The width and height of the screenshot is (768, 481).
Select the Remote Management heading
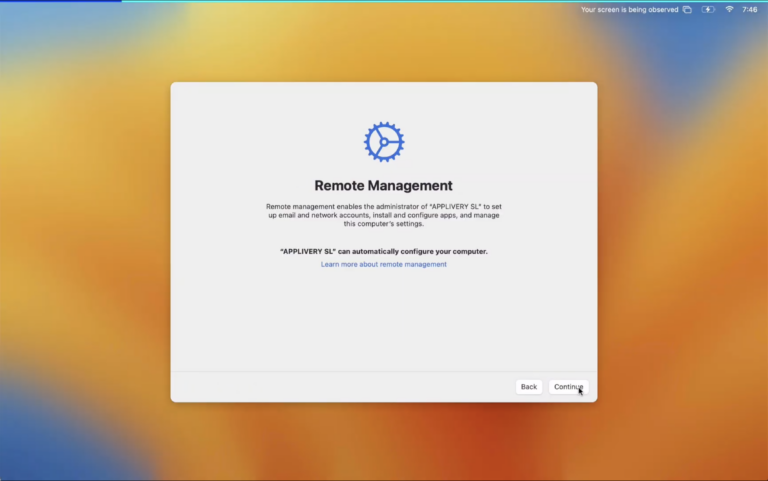coord(384,186)
